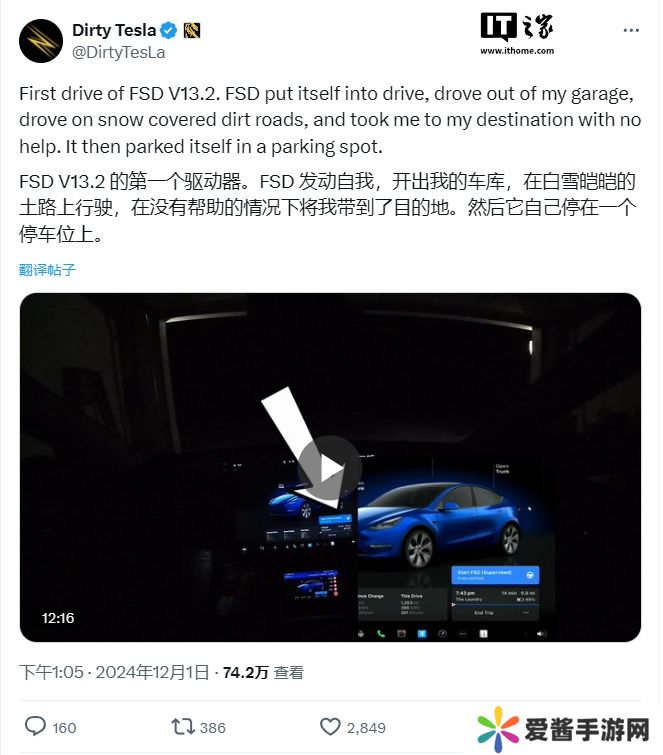Click the reply bubble icon with 160

click(x=35, y=726)
